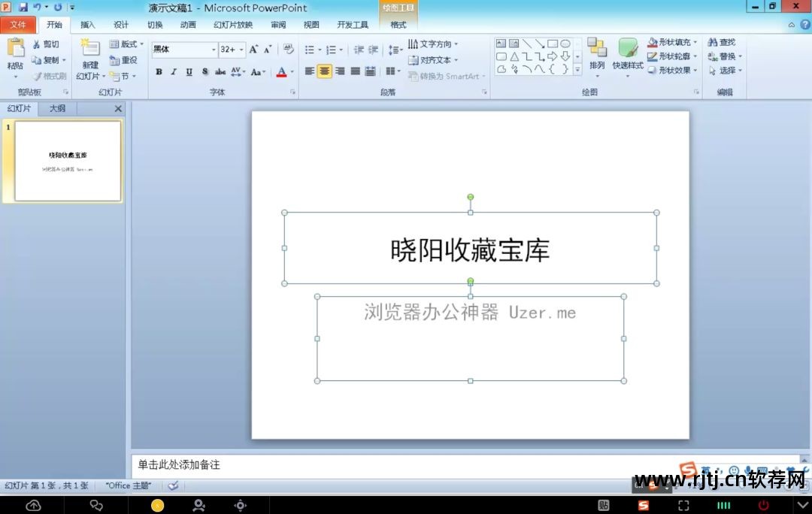Click the 替换 (Replace) icon
The image size is (812, 514).
[720, 56]
